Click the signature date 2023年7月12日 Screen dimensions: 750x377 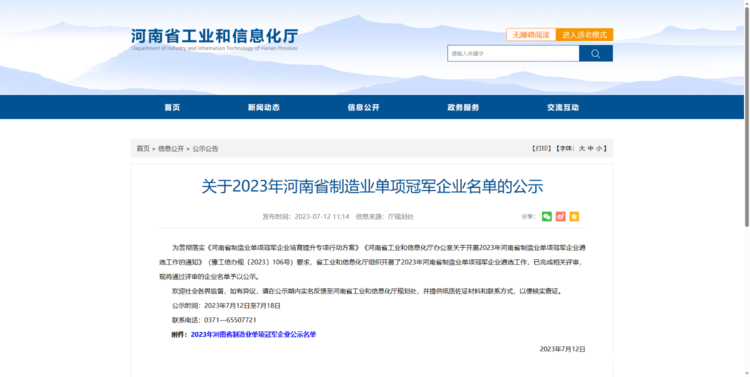562,349
